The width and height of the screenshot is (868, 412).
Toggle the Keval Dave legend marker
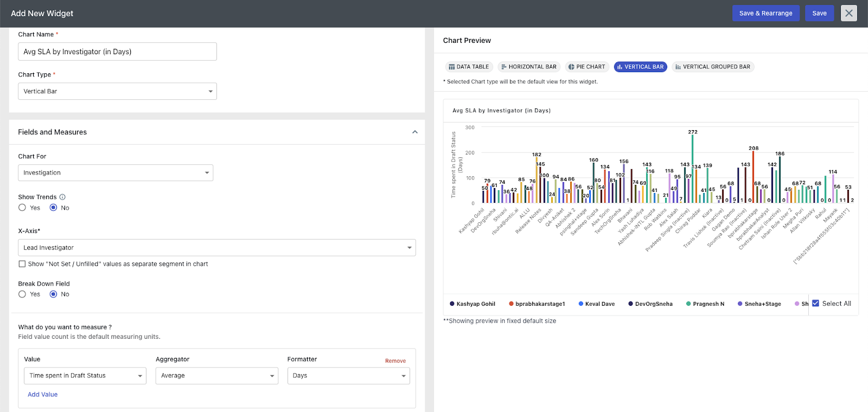pos(580,304)
